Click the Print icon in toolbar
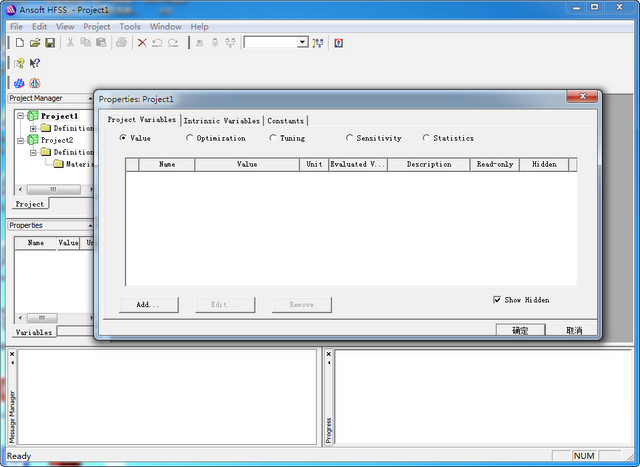This screenshot has width=640, height=467. 121,42
